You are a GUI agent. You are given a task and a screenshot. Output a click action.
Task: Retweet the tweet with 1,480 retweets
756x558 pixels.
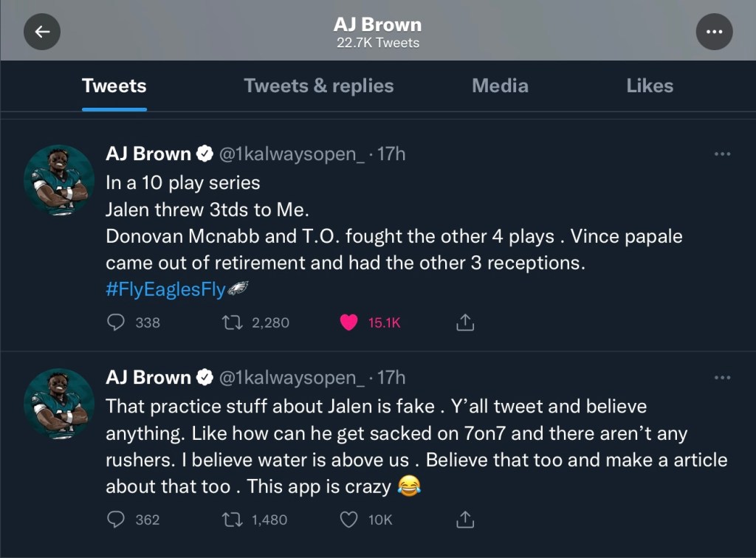[x=233, y=520]
